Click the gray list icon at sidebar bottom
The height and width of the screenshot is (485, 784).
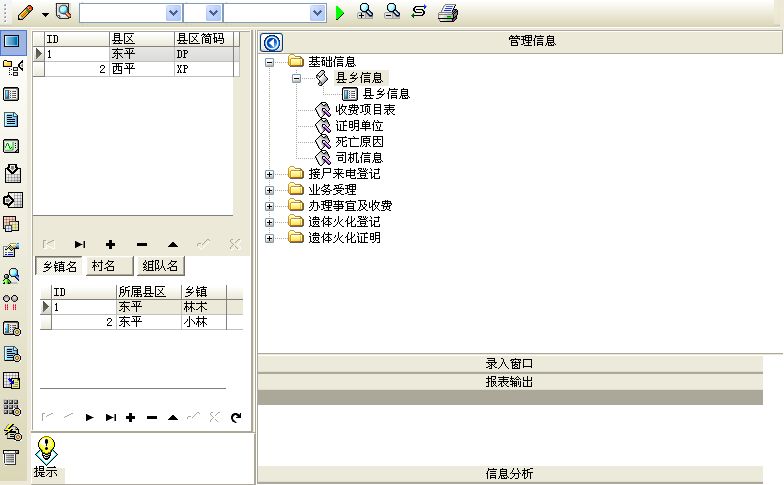click(11, 457)
